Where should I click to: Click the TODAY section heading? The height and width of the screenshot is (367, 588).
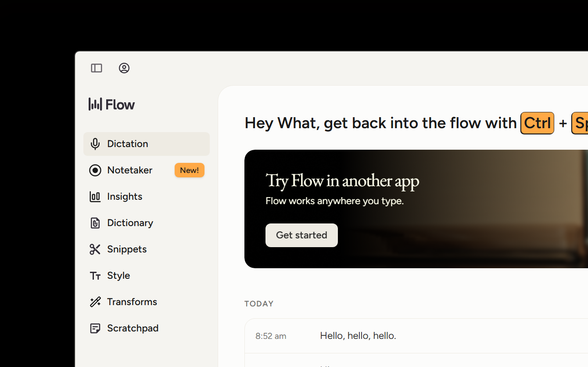tap(259, 304)
